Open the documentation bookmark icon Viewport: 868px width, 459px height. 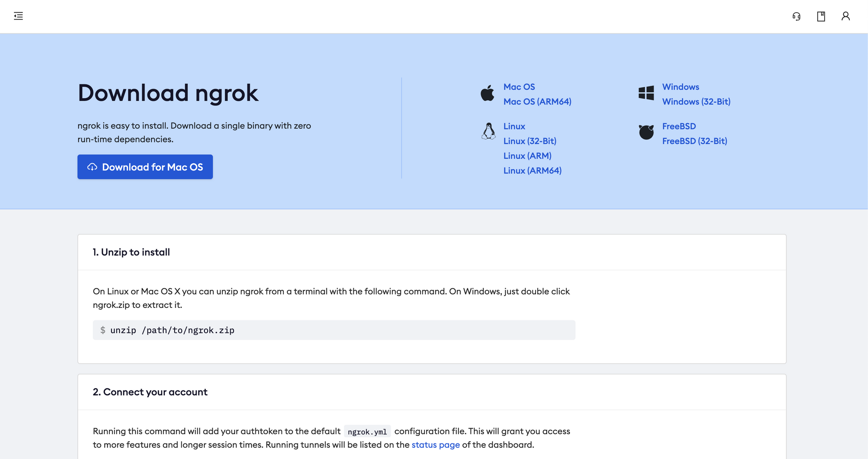coord(821,16)
